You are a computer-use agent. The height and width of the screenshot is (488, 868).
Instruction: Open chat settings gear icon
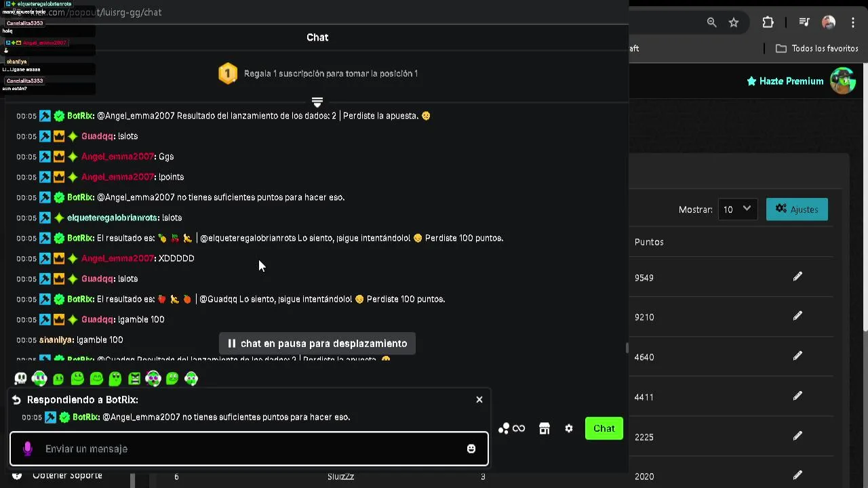pyautogui.click(x=569, y=428)
